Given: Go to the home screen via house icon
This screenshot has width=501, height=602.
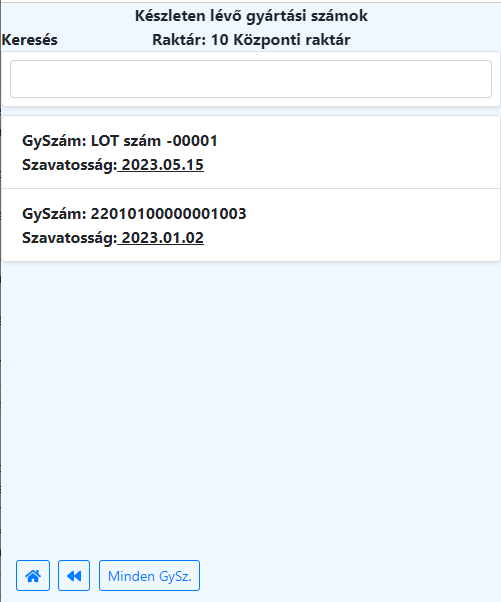Looking at the screenshot, I should click(33, 576).
